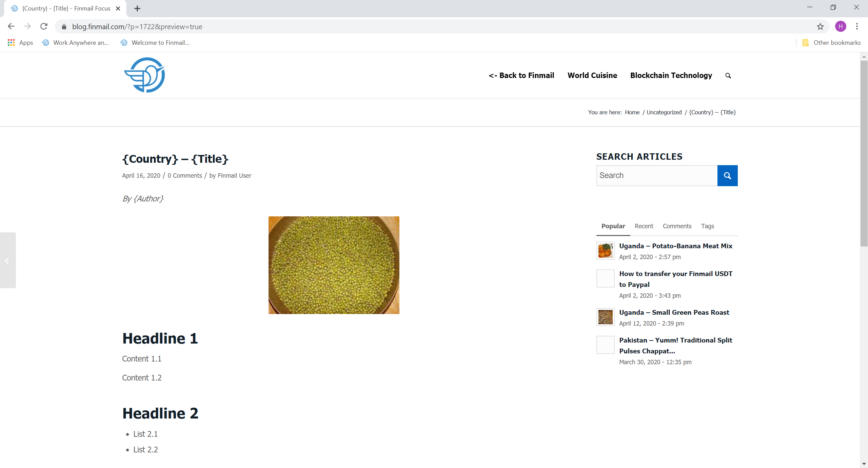Open Pakistan Traditional Split Pulses article

tap(675, 346)
